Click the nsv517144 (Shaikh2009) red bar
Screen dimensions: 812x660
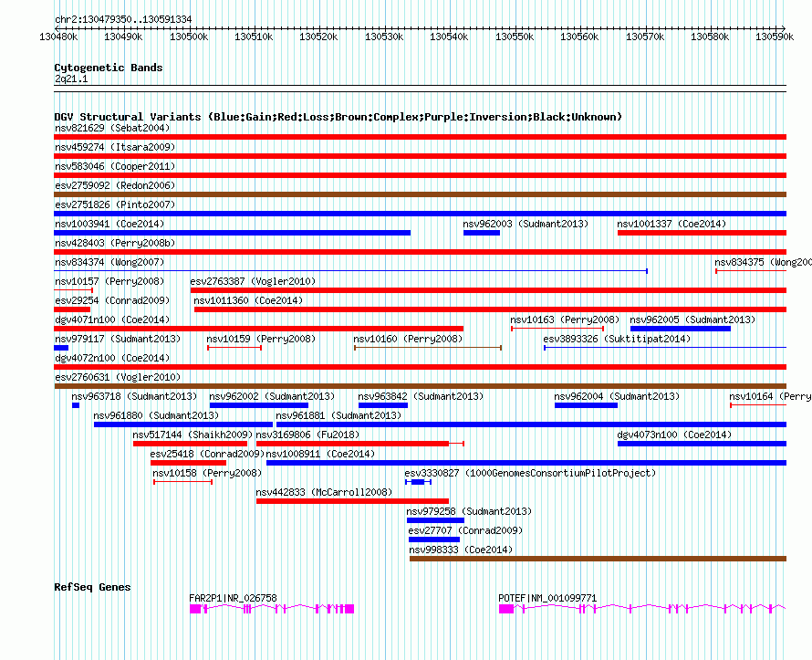190,444
